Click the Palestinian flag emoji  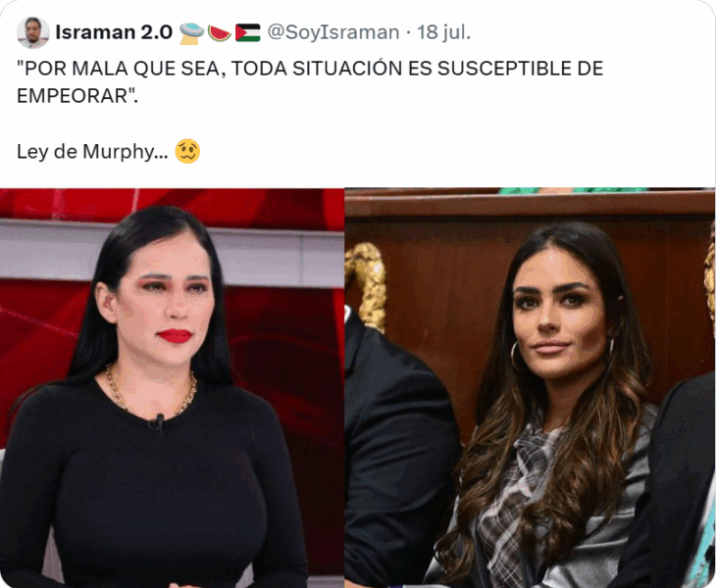[x=247, y=33]
